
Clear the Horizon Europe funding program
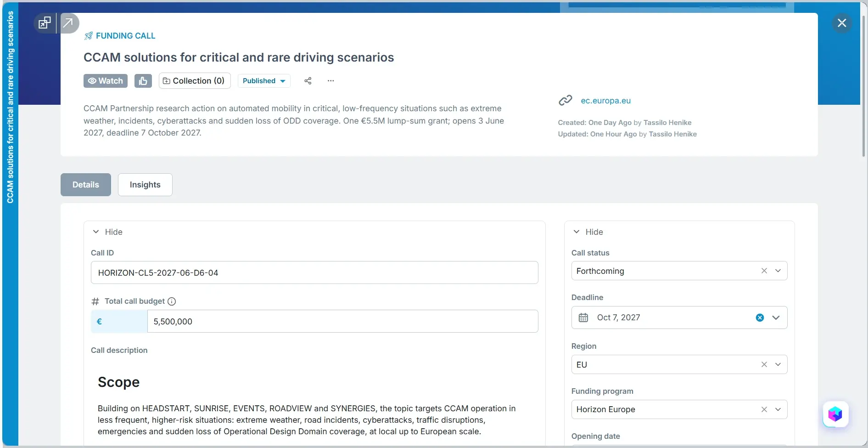point(764,409)
